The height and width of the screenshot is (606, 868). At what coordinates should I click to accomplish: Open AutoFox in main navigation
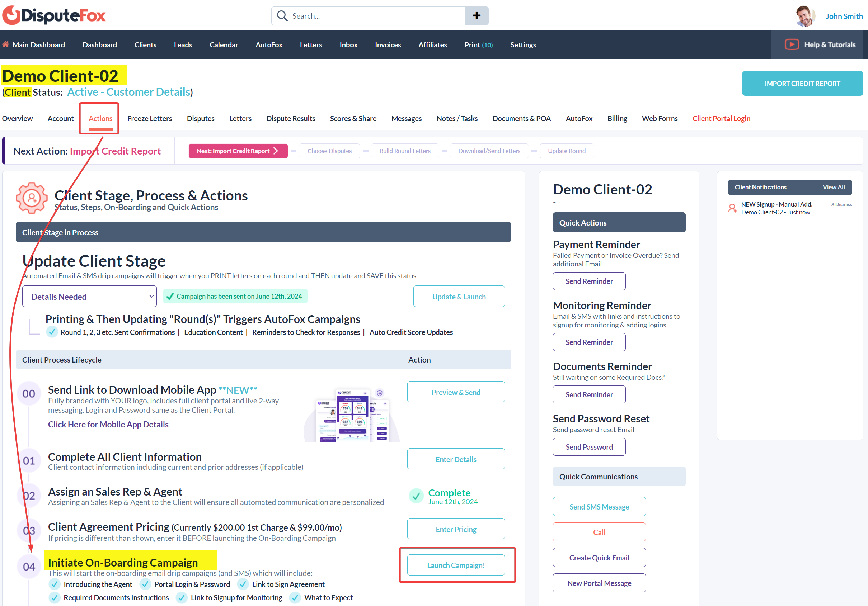(x=269, y=44)
